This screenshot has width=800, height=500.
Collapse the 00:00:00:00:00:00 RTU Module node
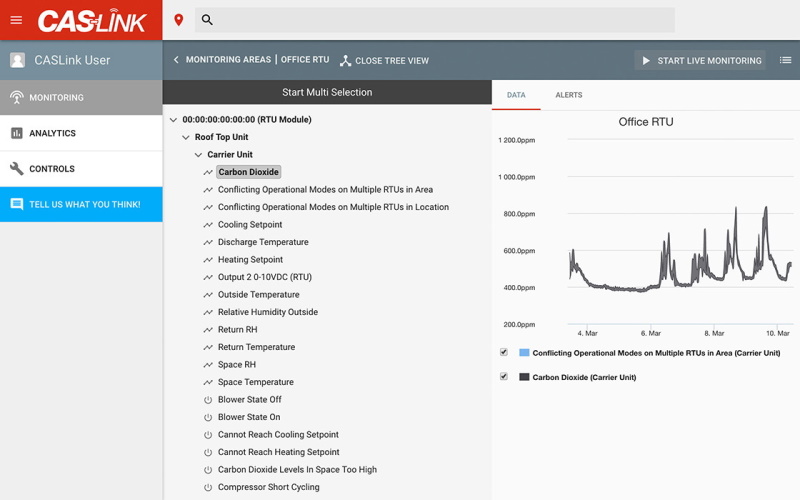(173, 120)
